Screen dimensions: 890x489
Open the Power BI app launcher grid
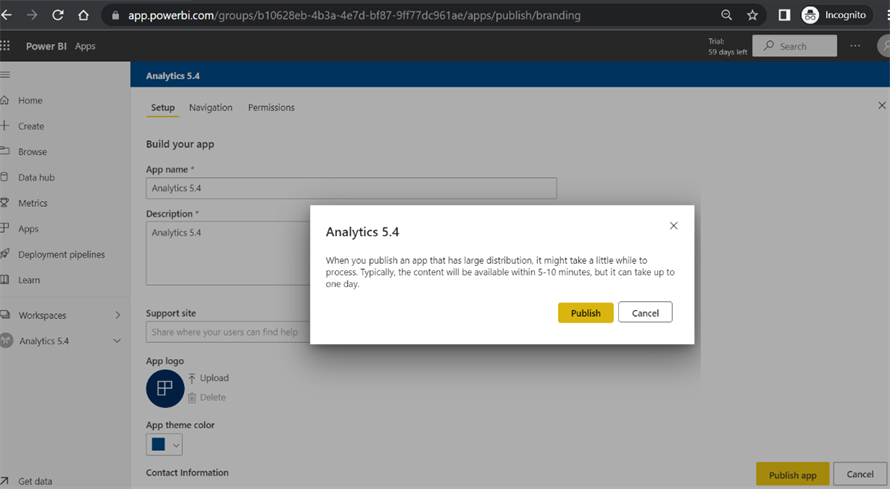click(5, 46)
